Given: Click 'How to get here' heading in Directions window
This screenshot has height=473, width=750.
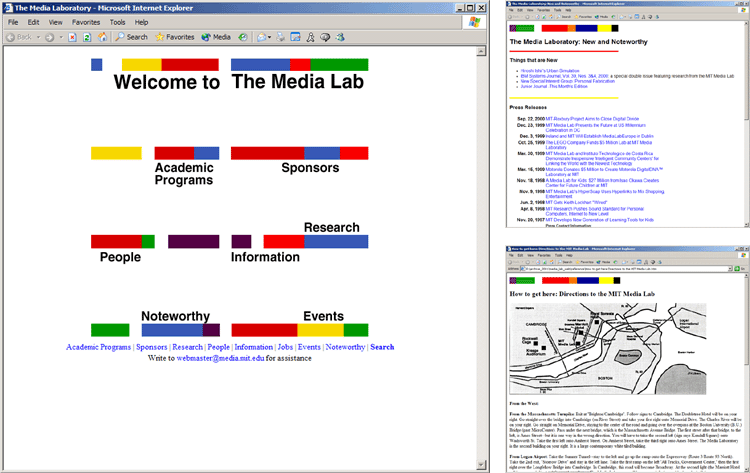Looking at the screenshot, I should pyautogui.click(x=582, y=294).
